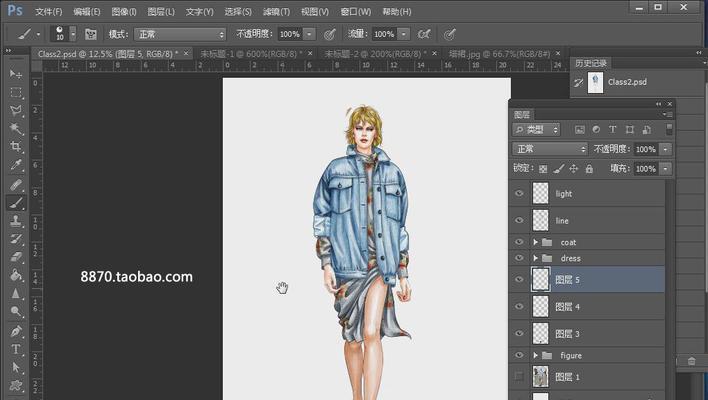Select the Path Selection tool
This screenshot has height=400, width=708.
pyautogui.click(x=16, y=367)
